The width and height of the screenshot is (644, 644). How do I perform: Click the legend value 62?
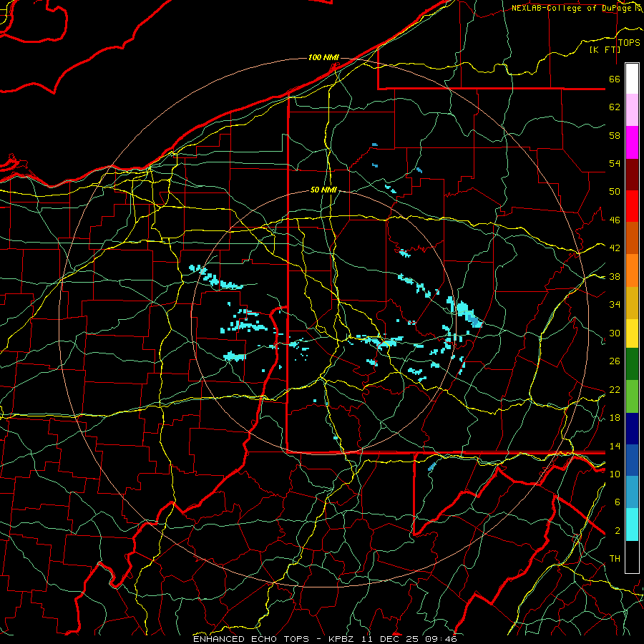pyautogui.click(x=615, y=107)
